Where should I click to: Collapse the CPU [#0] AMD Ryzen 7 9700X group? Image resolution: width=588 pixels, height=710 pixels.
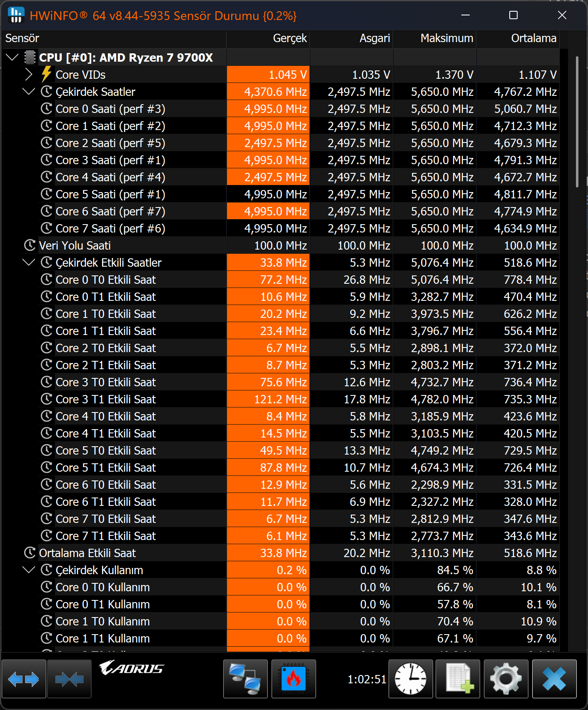12,57
